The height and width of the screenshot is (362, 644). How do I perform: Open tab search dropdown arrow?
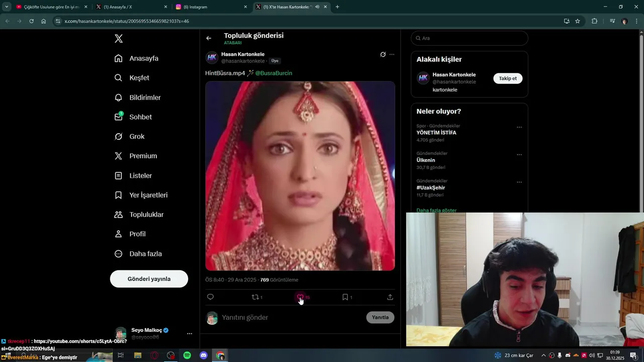click(x=7, y=7)
